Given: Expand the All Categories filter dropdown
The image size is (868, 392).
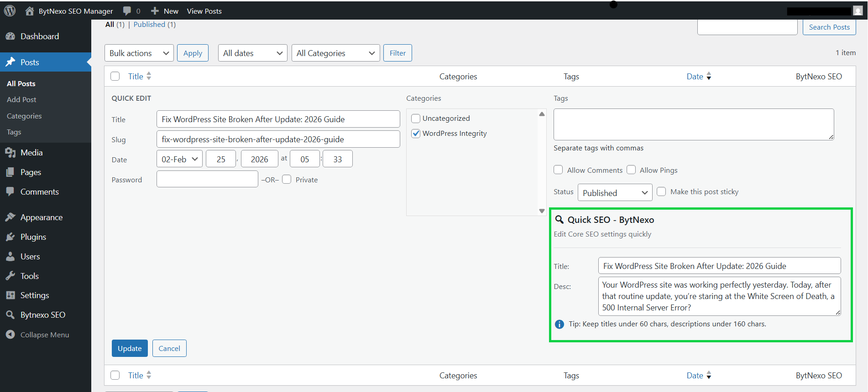Looking at the screenshot, I should 335,53.
